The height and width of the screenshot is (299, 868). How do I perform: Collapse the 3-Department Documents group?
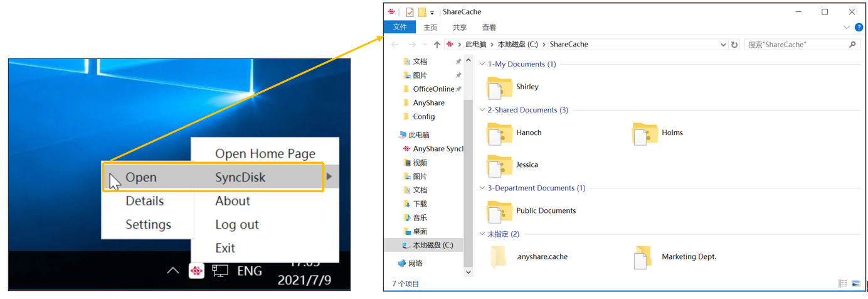482,188
